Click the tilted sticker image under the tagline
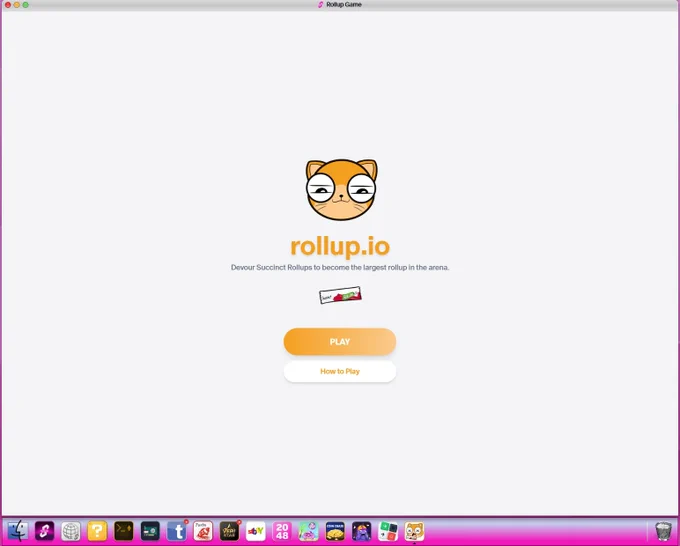Image resolution: width=680 pixels, height=546 pixels. pos(340,295)
